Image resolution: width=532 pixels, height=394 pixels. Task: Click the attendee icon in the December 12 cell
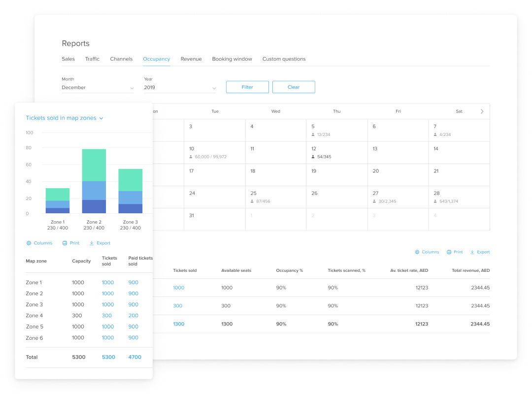(312, 157)
